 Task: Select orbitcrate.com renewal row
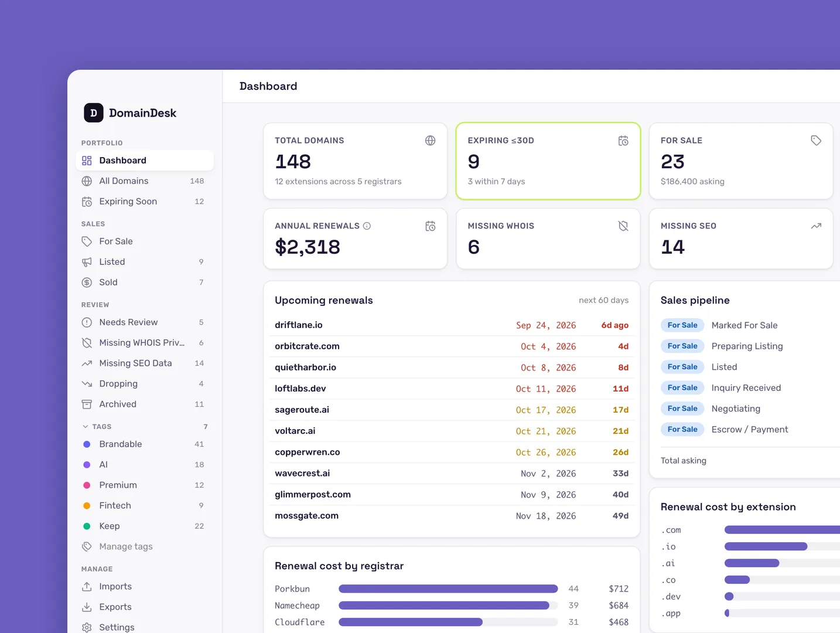coord(452,346)
